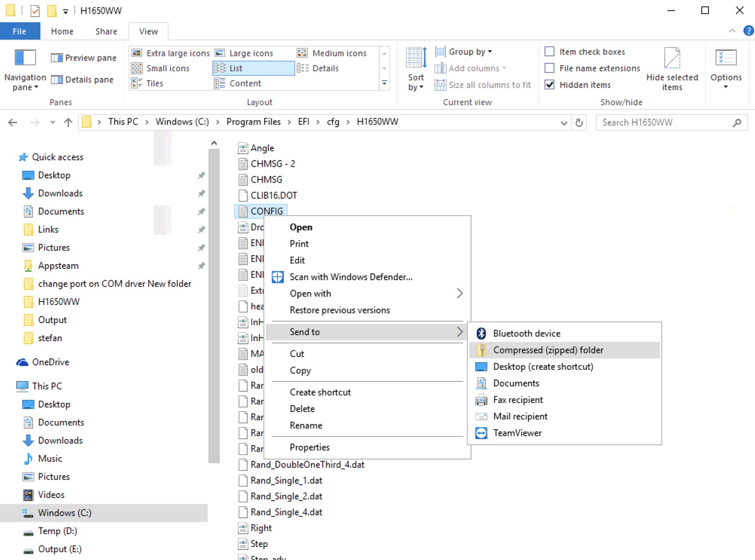Click Program Files in the breadcrumb
755x560 pixels.
pyautogui.click(x=254, y=122)
